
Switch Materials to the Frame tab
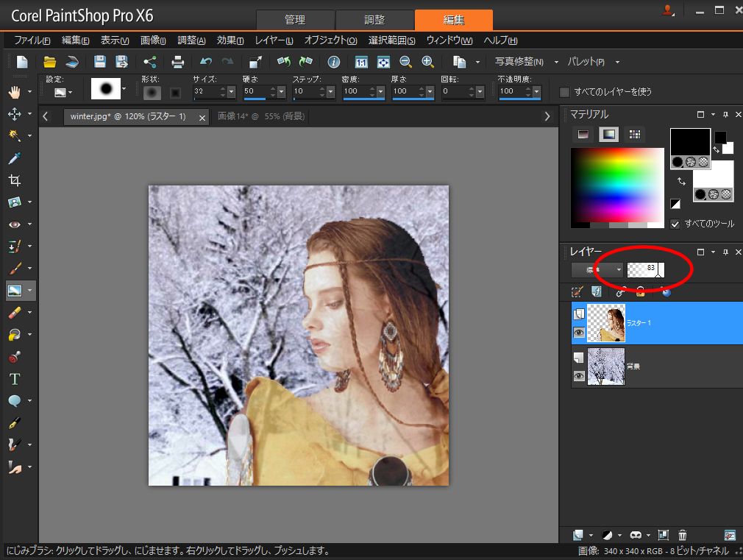click(583, 135)
